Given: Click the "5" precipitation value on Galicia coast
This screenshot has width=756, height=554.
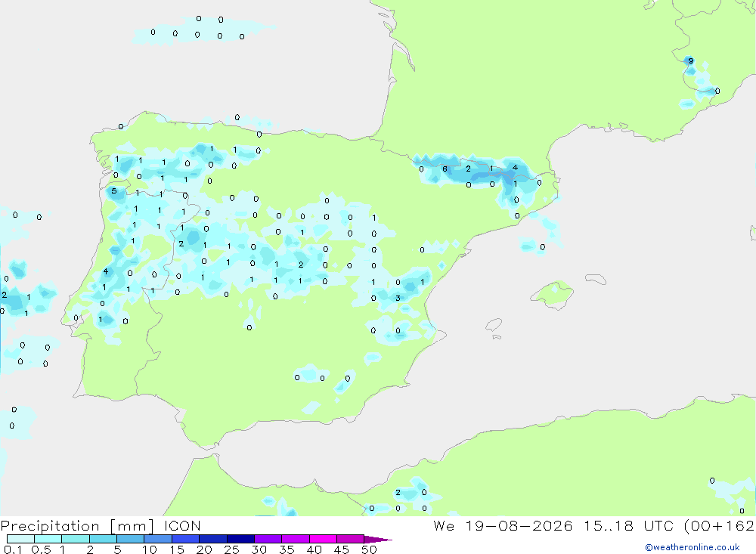Looking at the screenshot, I should [114, 191].
